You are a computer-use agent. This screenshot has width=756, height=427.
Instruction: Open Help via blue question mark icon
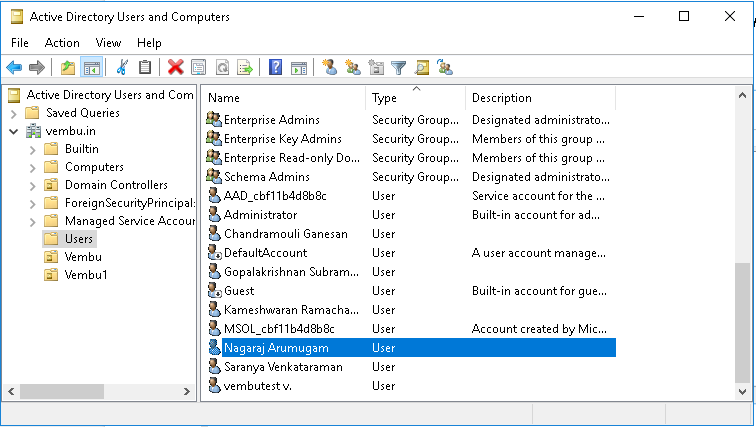click(x=275, y=67)
